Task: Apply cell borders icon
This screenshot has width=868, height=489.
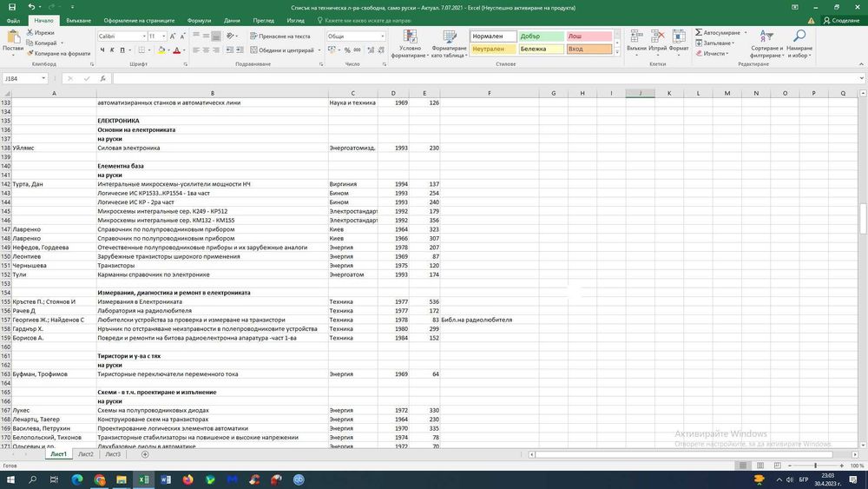Action: point(141,50)
